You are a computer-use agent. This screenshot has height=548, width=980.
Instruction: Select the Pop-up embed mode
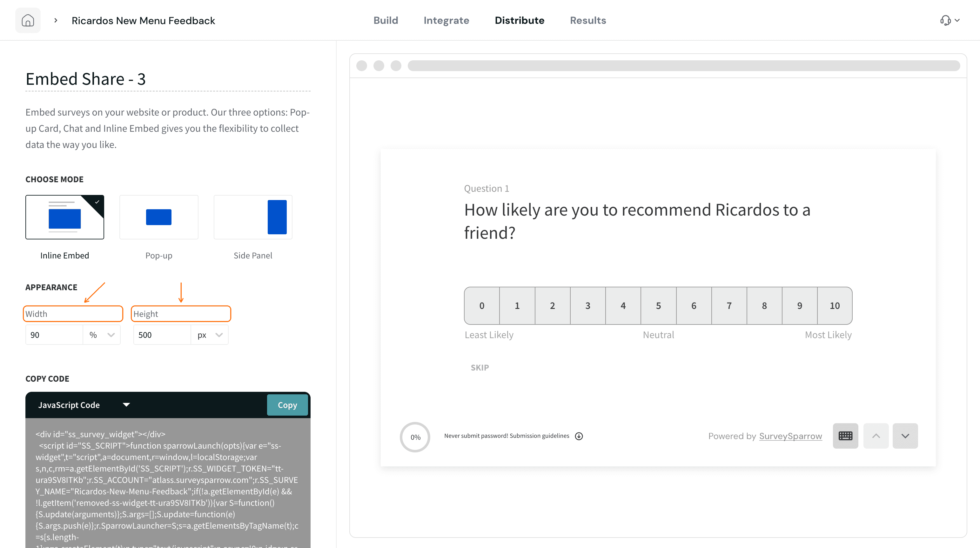click(159, 217)
